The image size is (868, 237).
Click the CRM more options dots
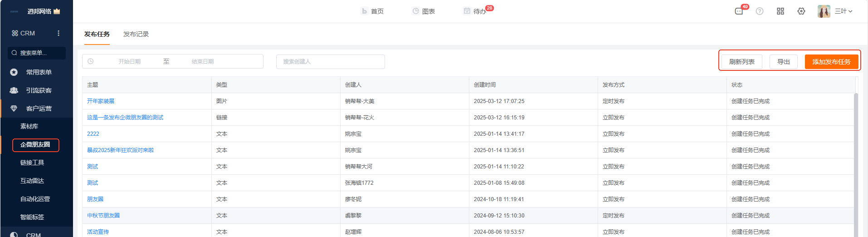click(x=59, y=33)
